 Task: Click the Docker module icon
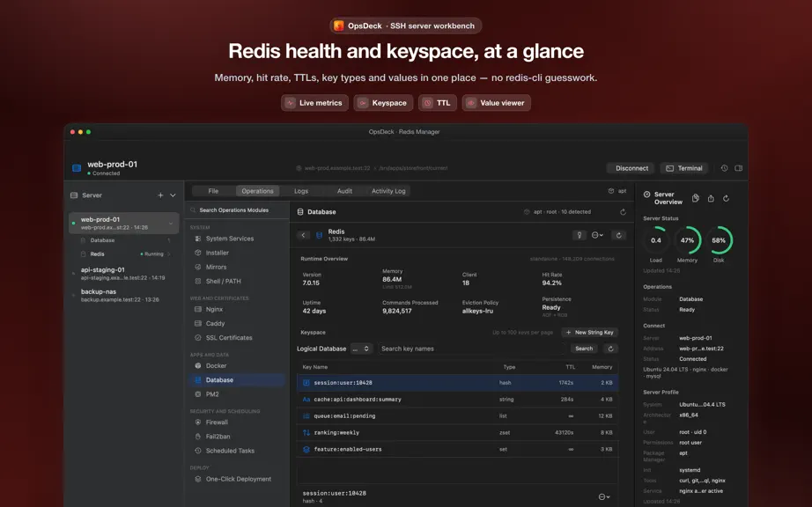(x=198, y=366)
